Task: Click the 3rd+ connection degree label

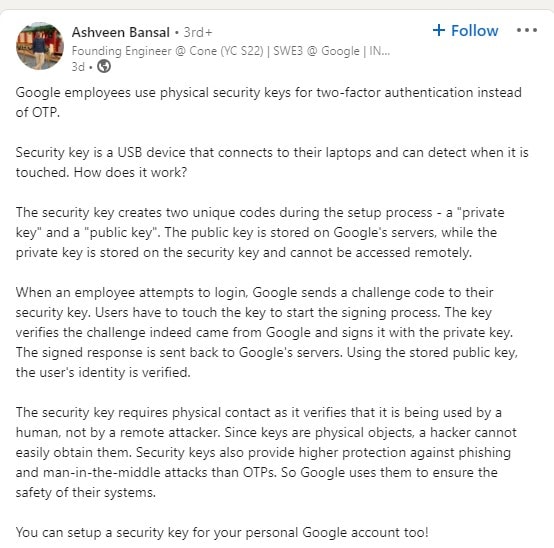Action: click(198, 33)
